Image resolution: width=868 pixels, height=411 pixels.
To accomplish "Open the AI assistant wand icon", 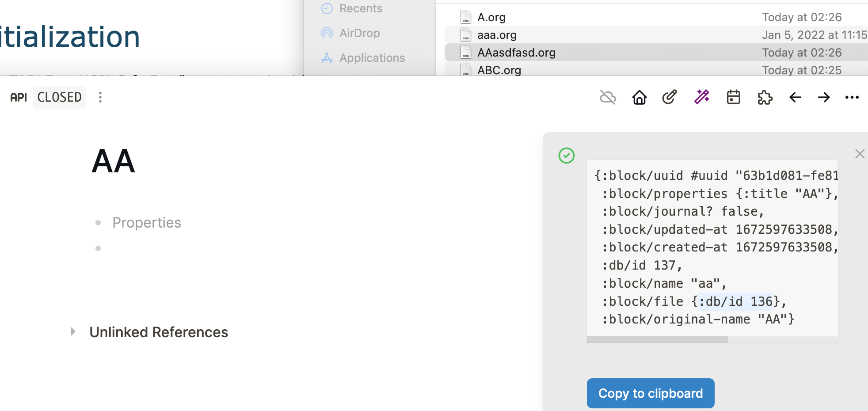I will click(x=701, y=97).
